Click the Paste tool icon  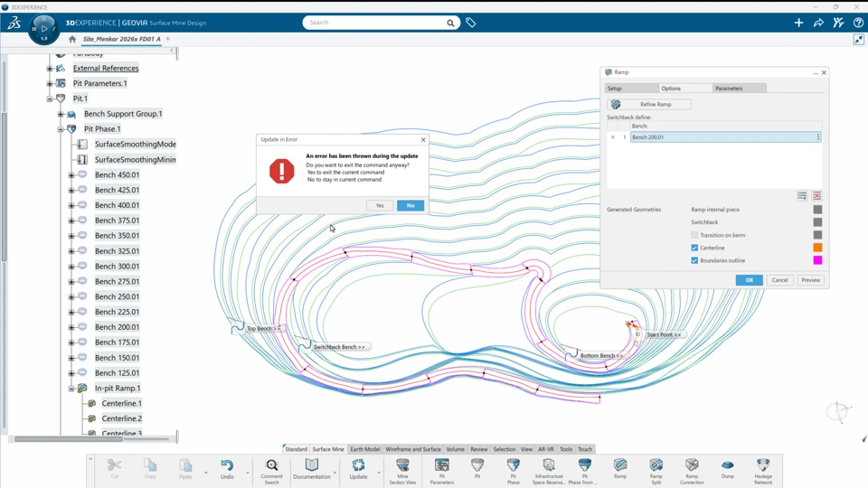click(x=185, y=465)
